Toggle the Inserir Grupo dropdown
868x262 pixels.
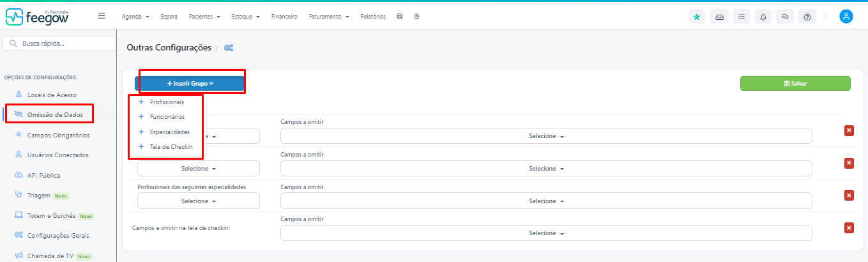(x=190, y=84)
